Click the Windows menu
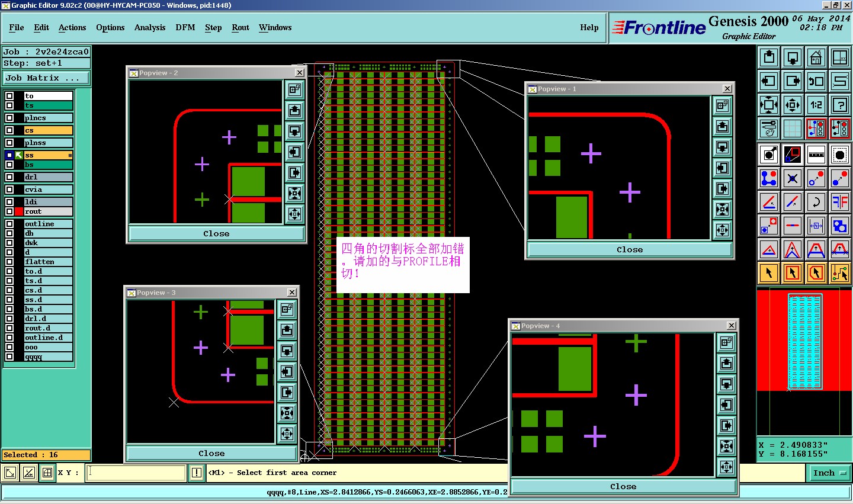This screenshot has height=504, width=853. 275,27
